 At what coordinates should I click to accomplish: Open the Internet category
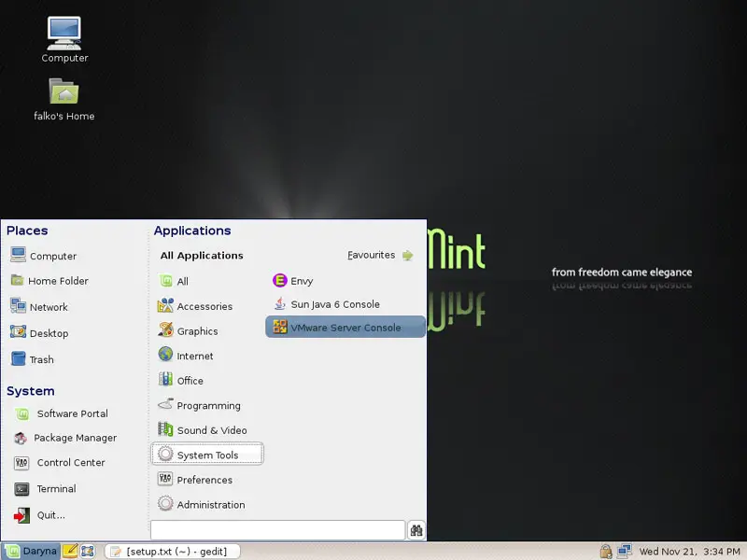point(185,356)
